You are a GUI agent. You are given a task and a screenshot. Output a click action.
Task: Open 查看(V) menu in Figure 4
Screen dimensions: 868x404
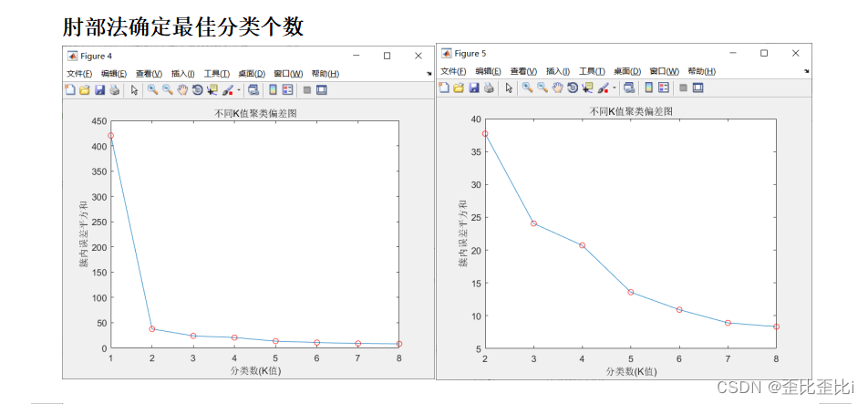[149, 74]
